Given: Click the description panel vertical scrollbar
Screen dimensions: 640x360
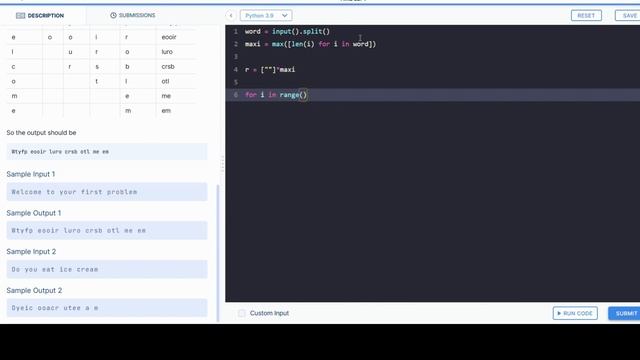Looking at the screenshot, I should tap(218, 253).
